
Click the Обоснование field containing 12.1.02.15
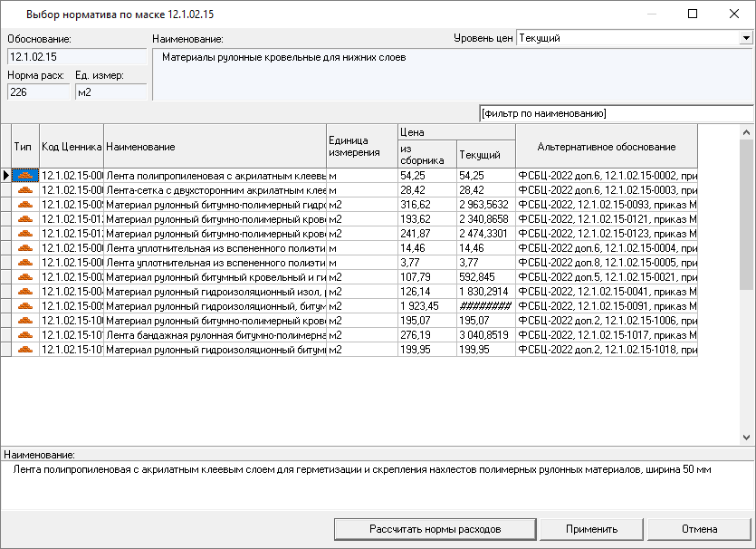(77, 57)
